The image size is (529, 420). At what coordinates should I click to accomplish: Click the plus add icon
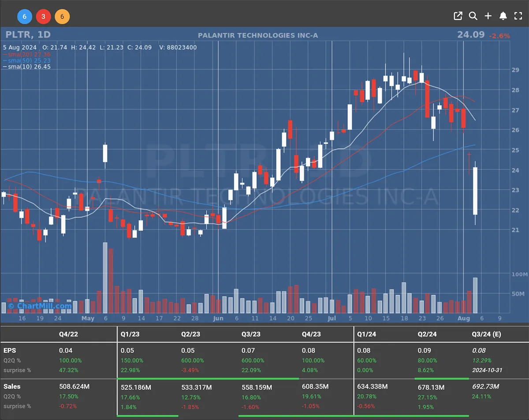488,16
